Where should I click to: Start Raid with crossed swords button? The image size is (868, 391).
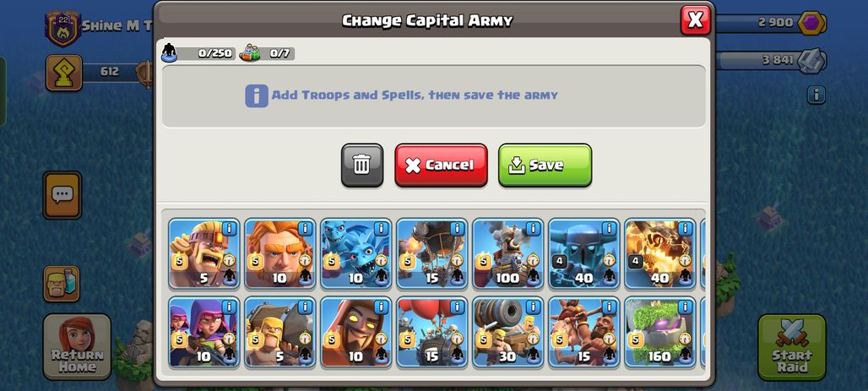coord(792,347)
